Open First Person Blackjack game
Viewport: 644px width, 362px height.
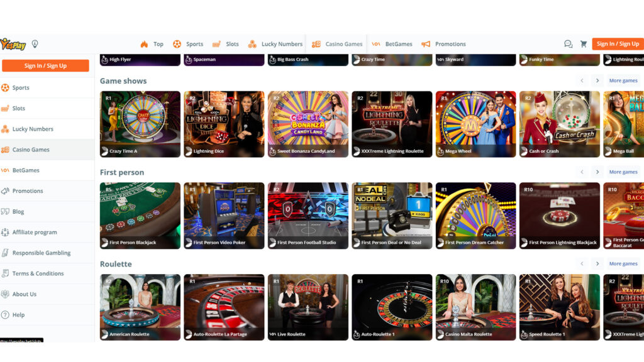coord(140,216)
